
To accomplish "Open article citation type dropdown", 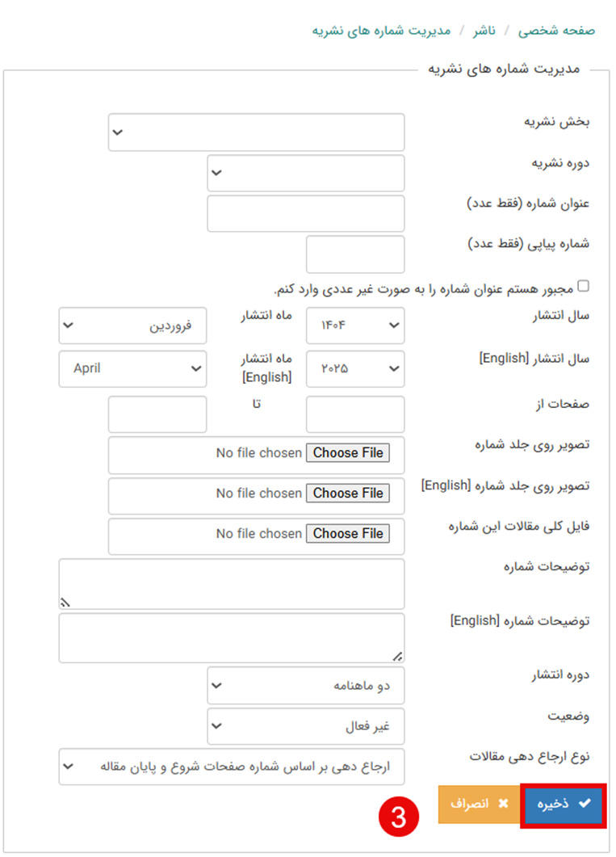I will pos(232,767).
